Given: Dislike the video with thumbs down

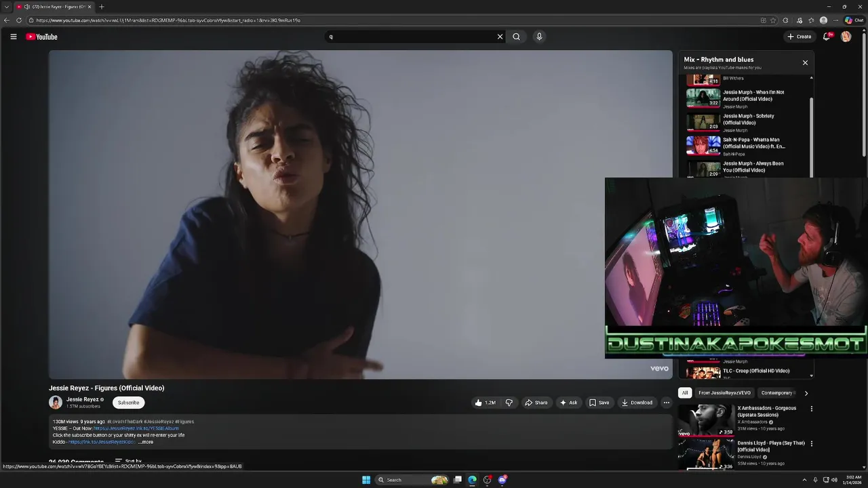Looking at the screenshot, I should coord(509,403).
